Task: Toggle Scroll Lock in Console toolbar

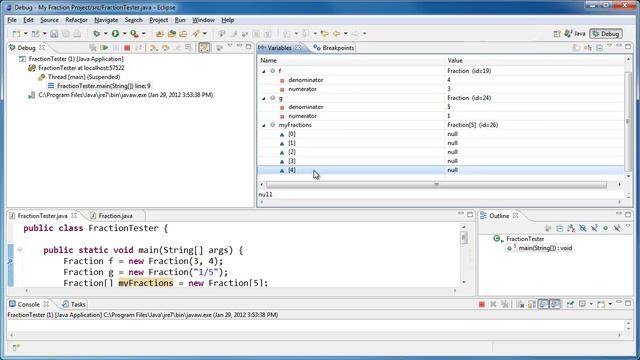Action: tap(531, 304)
